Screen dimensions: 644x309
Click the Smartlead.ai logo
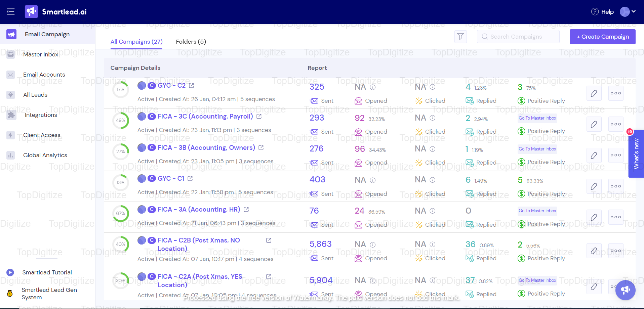(x=56, y=12)
